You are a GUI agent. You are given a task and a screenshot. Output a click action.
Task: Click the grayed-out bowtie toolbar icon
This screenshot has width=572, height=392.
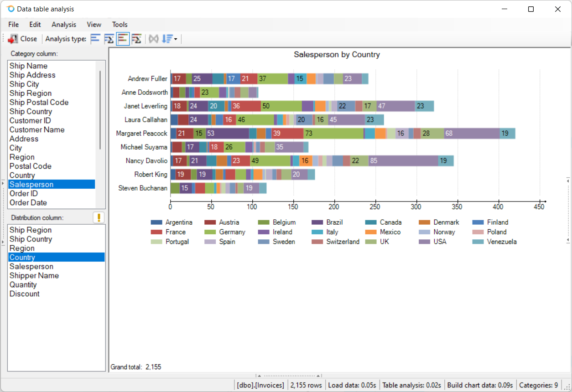[x=154, y=39]
